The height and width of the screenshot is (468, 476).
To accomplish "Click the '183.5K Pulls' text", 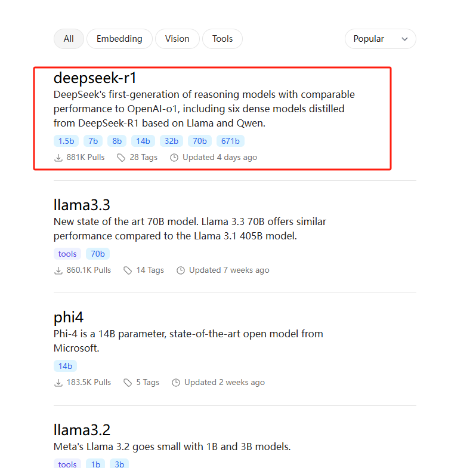I will coord(89,382).
